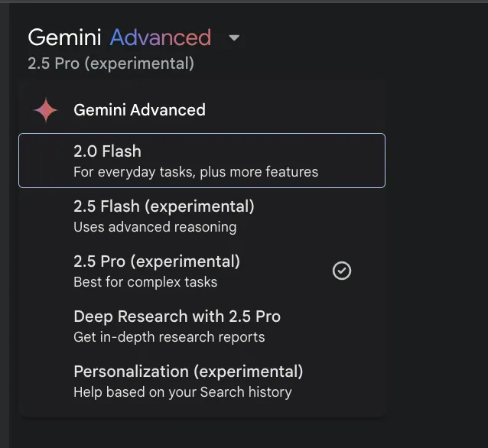
Task: Click the Gemini Advanced title in header
Action: pos(120,37)
